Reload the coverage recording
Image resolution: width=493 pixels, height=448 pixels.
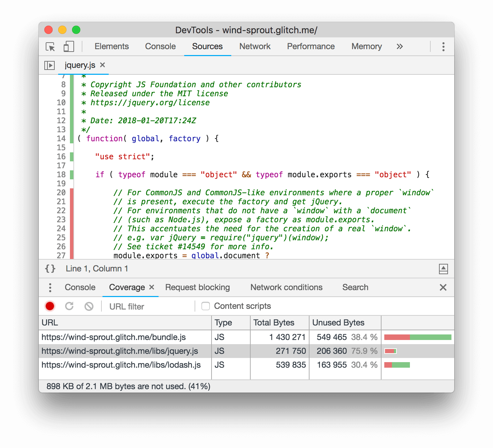[69, 306]
